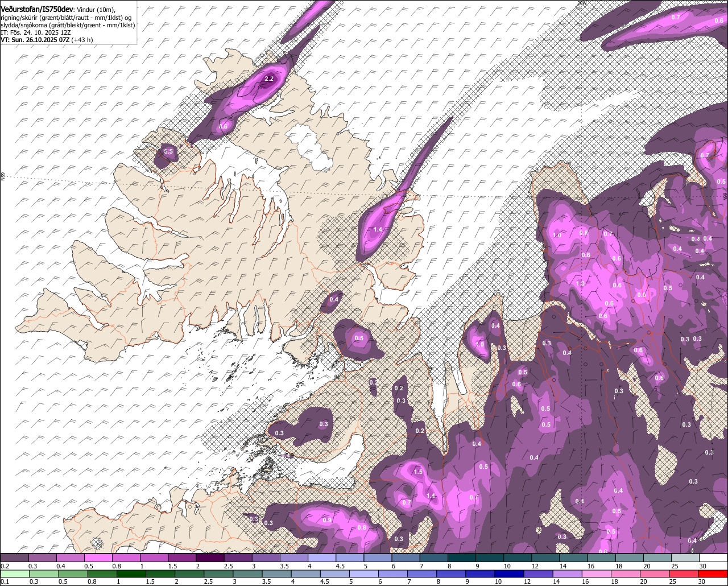Click the 30 label of the upper scale
Screen dimensions: 728x586
[702, 566]
